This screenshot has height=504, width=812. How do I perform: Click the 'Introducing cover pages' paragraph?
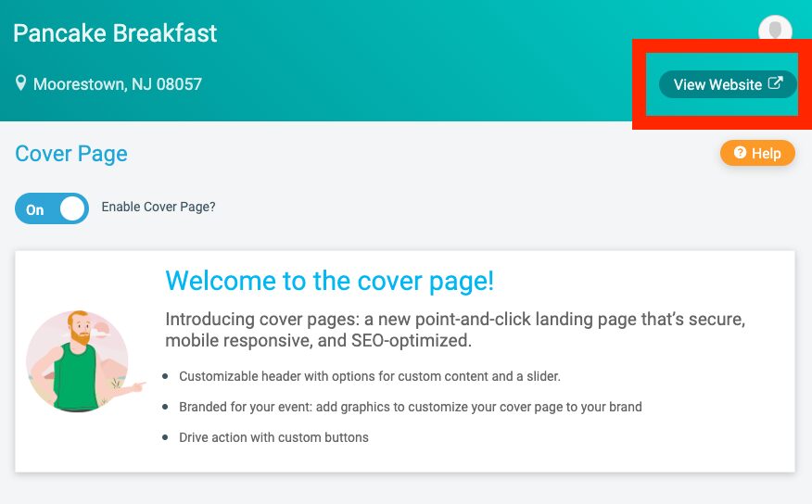[455, 330]
